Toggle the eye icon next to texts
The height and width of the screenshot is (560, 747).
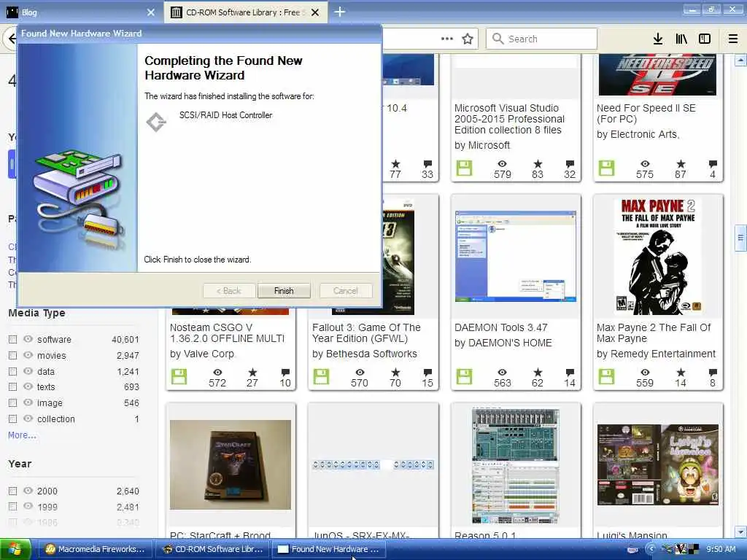tap(28, 386)
